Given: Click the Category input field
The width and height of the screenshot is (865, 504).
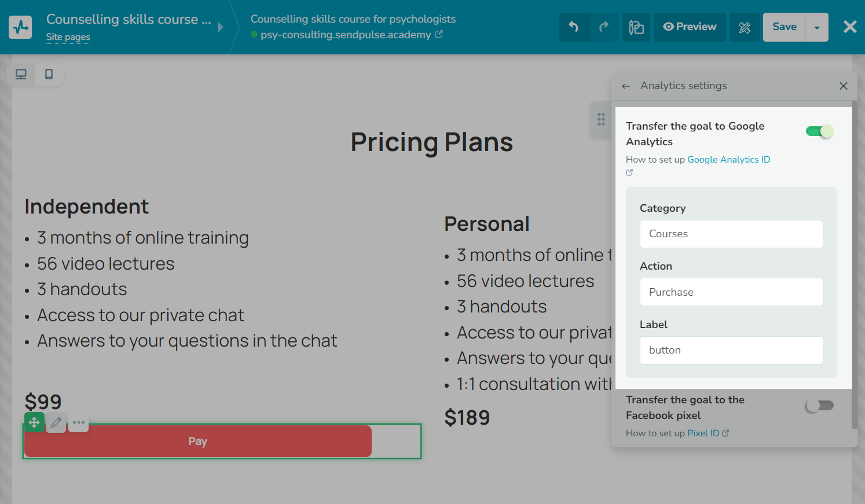Looking at the screenshot, I should click(x=731, y=234).
